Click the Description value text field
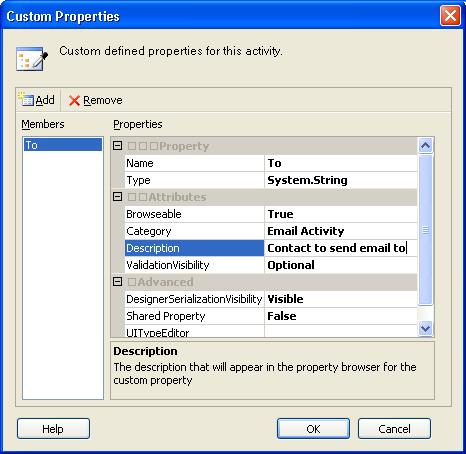 tap(341, 248)
